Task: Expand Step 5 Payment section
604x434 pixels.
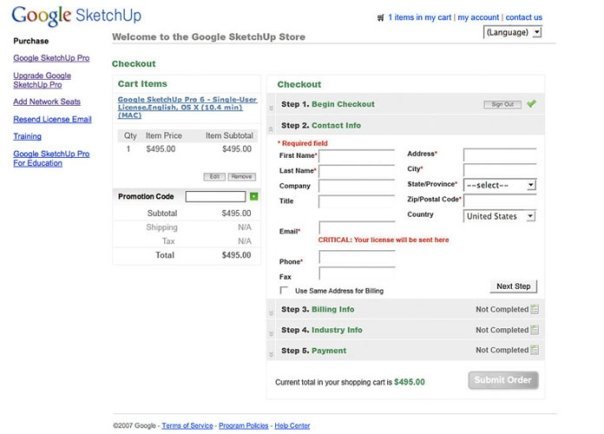Action: click(x=406, y=350)
